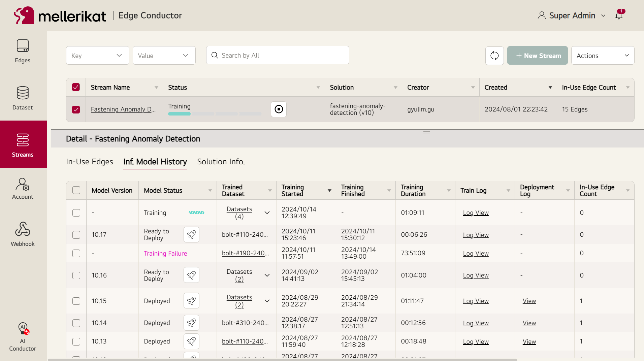644x361 pixels.
Task: Expand the Super Admin user menu
Action: (603, 16)
